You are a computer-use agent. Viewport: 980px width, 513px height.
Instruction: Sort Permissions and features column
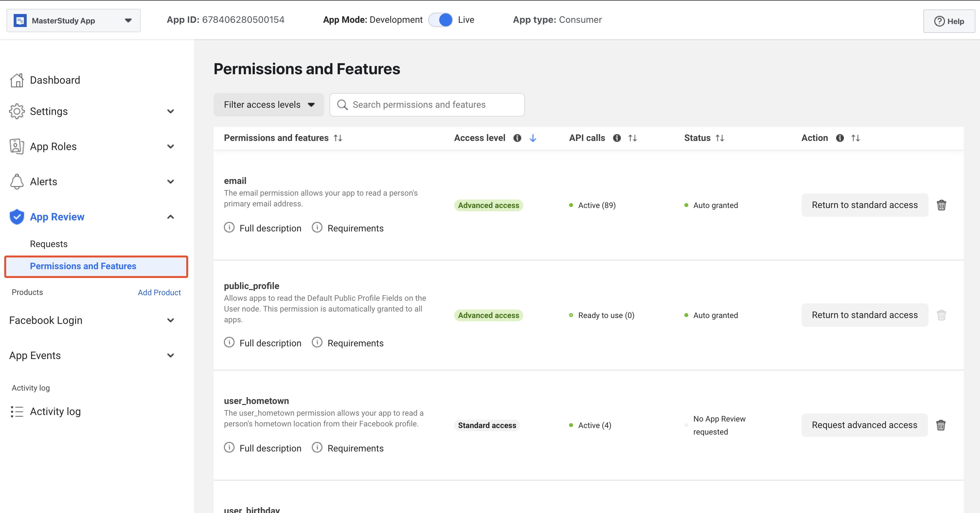(x=338, y=138)
